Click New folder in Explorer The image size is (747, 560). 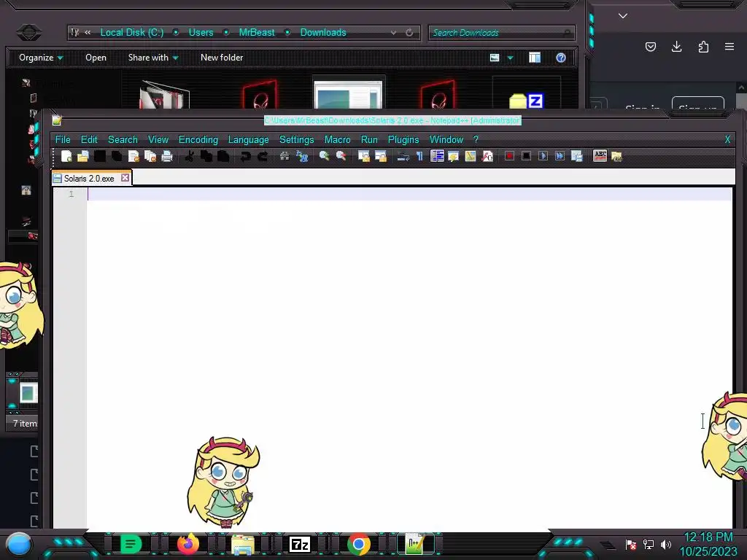(x=222, y=58)
